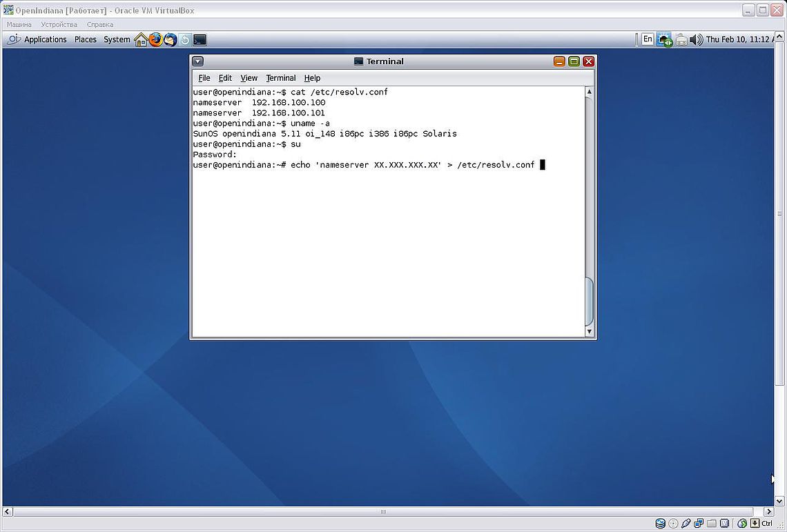This screenshot has width=787, height=532.
Task: Open the Terminal menu in menubar
Action: click(280, 78)
